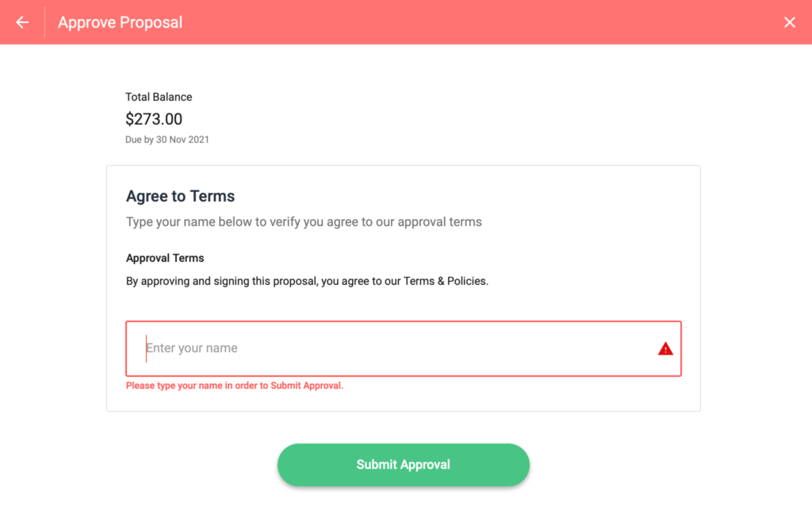
Task: Go back using the left arrow icon
Action: click(22, 22)
